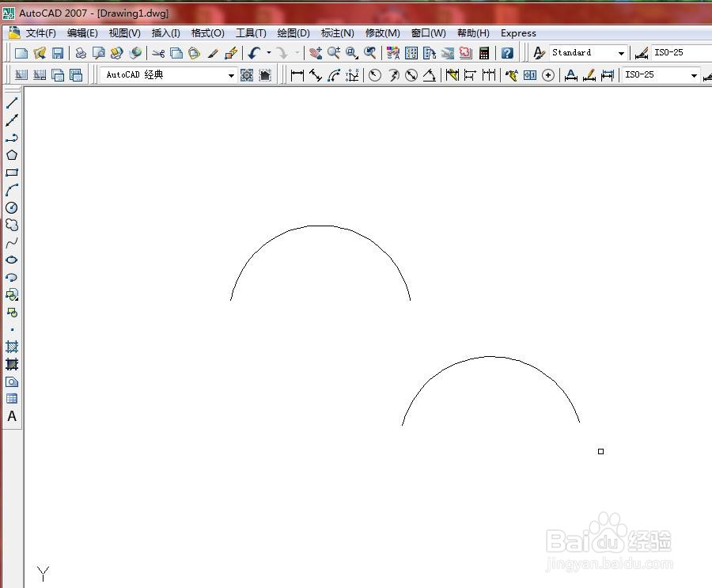The width and height of the screenshot is (712, 588).
Task: Click the Angular dimension icon
Action: pos(430,75)
